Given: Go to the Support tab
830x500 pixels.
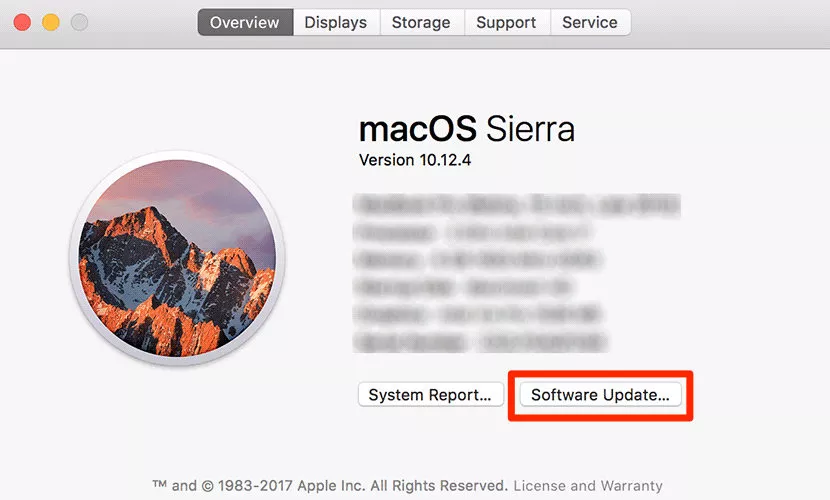Looking at the screenshot, I should pos(506,22).
